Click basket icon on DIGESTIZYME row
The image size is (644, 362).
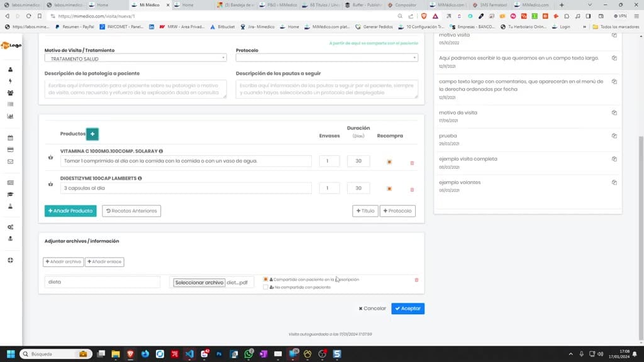(50, 184)
